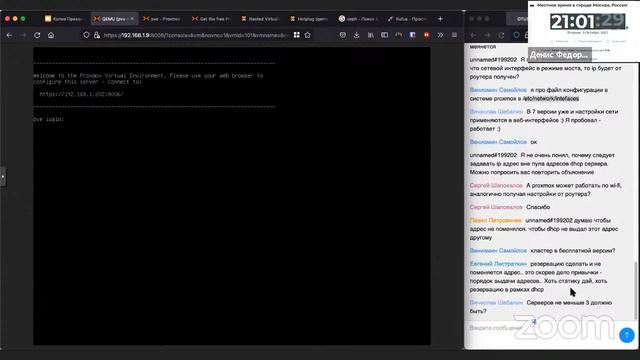
Task: Click the chat message 'ок'
Action: point(533,142)
